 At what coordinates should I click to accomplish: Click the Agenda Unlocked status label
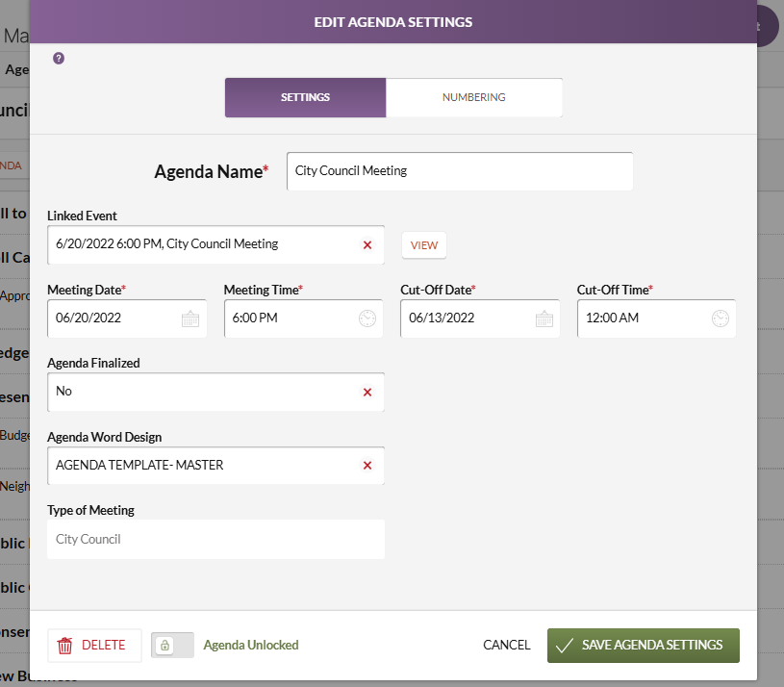[x=251, y=645]
